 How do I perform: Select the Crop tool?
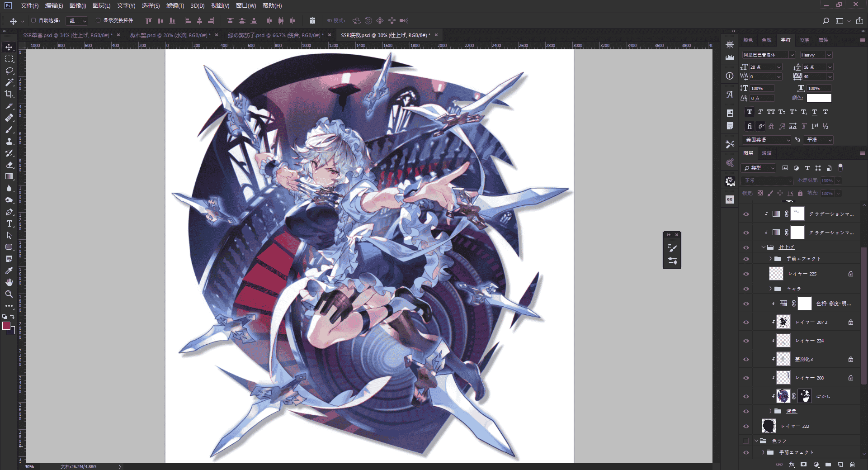pos(9,94)
